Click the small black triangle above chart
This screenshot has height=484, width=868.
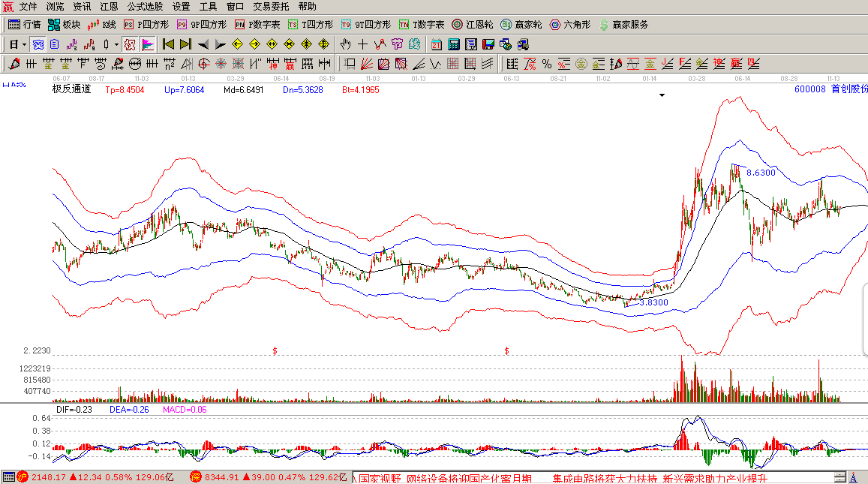click(x=662, y=95)
